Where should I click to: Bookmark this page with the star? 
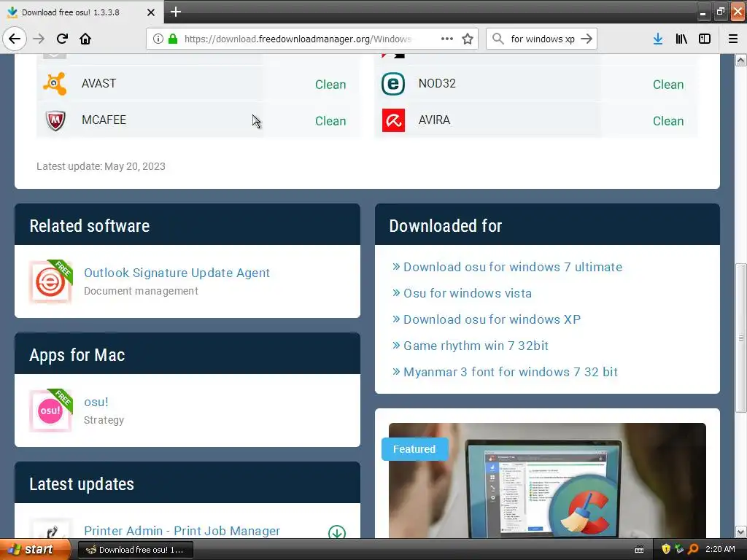(x=468, y=39)
